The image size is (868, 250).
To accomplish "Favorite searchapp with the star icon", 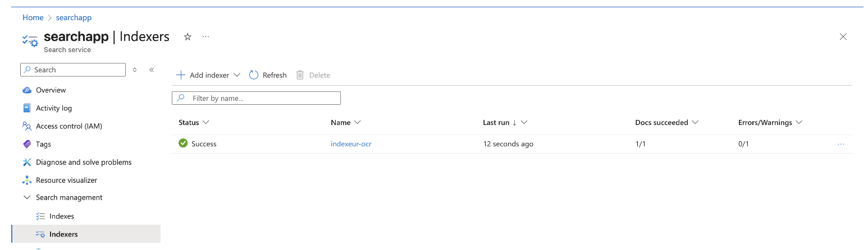I will point(188,37).
